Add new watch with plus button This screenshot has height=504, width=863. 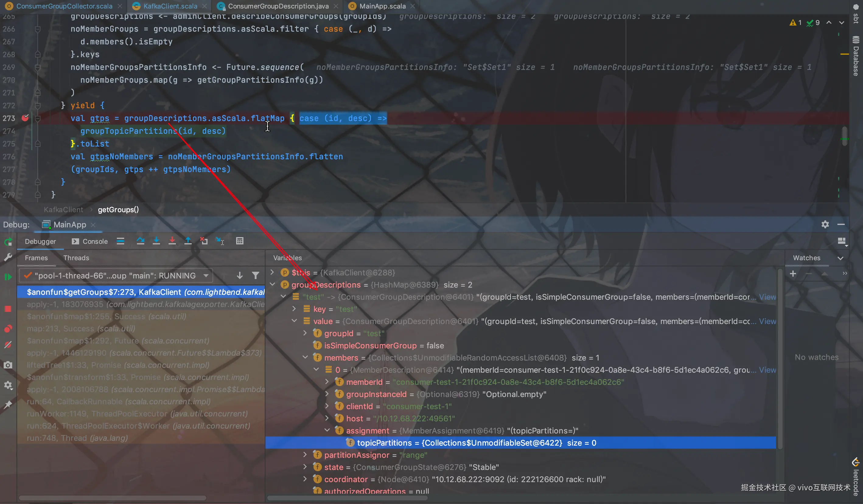[793, 273]
